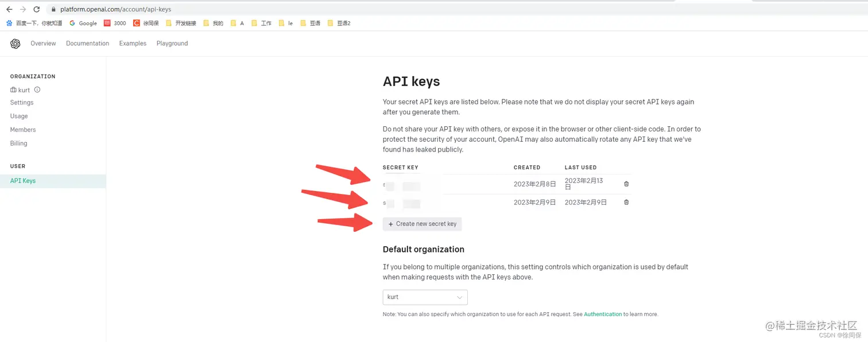Open the Examples nav item
Image resolution: width=868 pixels, height=342 pixels.
[x=133, y=44]
